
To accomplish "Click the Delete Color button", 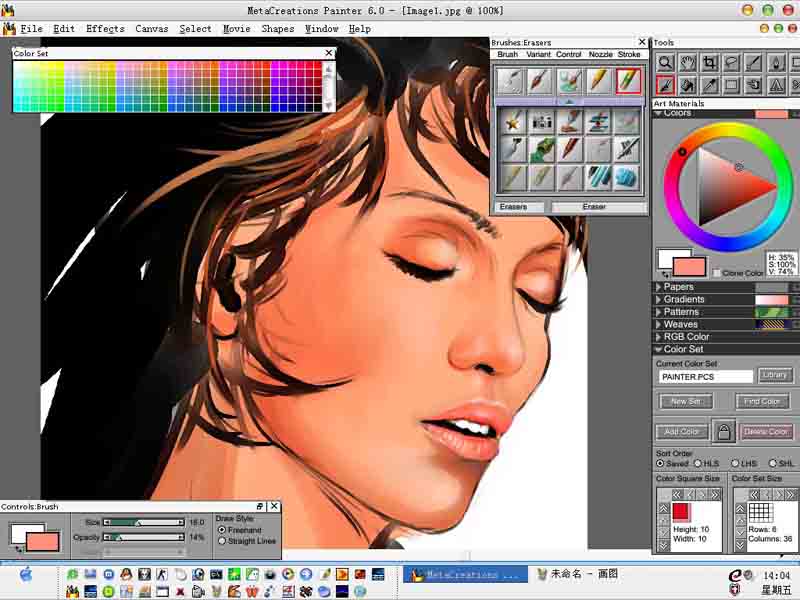I will pyautogui.click(x=765, y=432).
